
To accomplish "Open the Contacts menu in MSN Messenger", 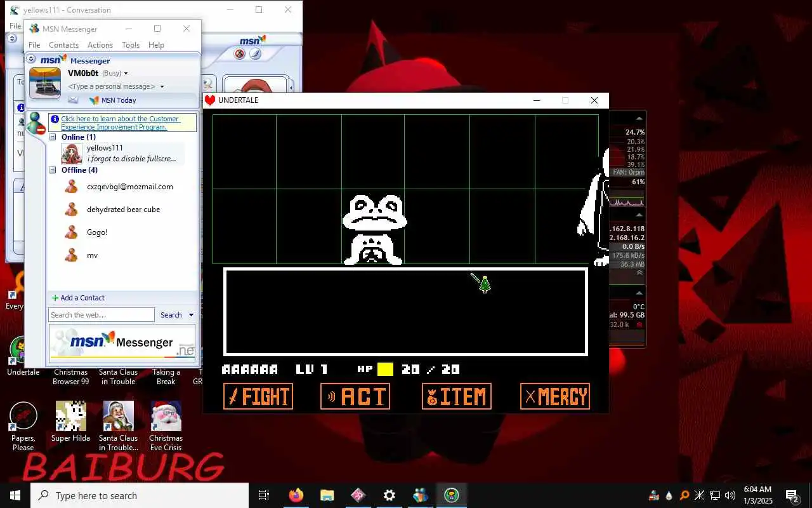I will click(x=64, y=45).
